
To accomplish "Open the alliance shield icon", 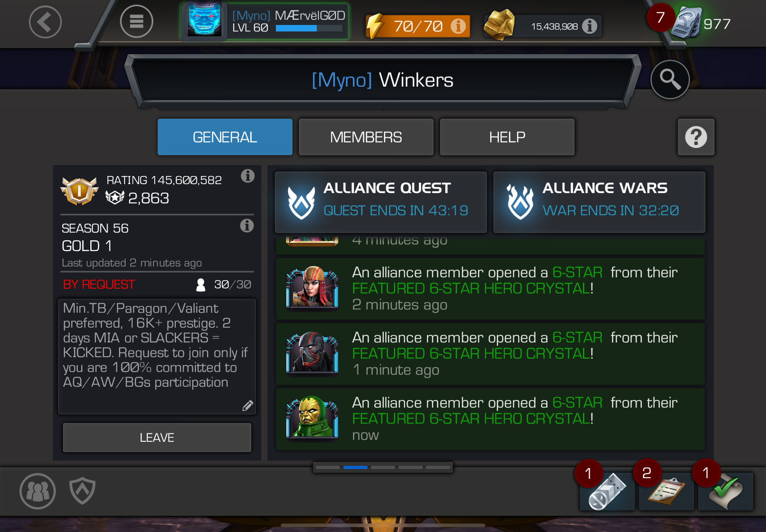I will coord(82,490).
